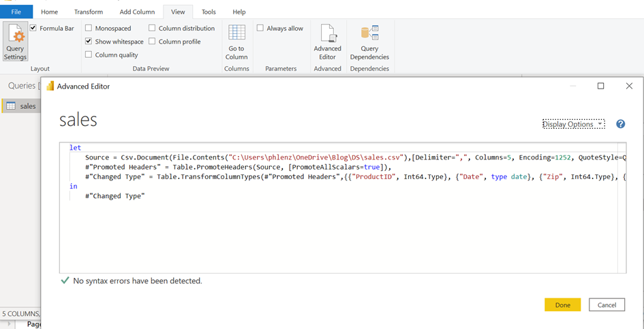
Task: Click the Go to Column icon
Action: 236,34
